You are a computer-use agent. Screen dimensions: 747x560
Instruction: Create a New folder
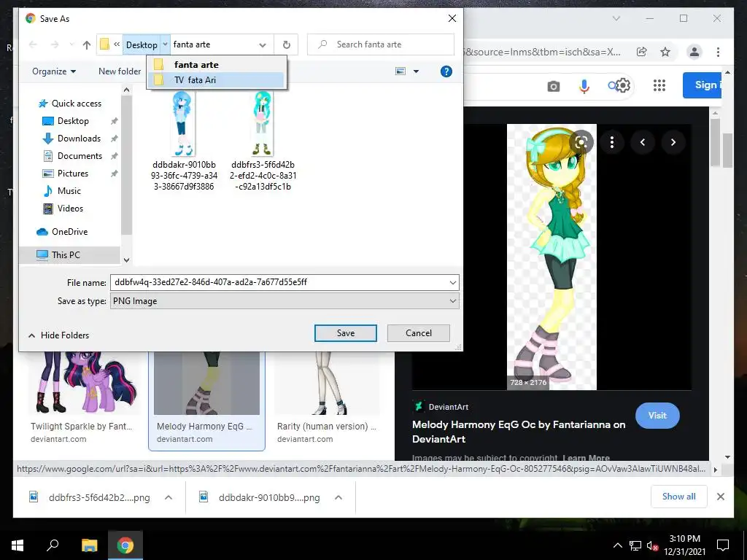(120, 71)
